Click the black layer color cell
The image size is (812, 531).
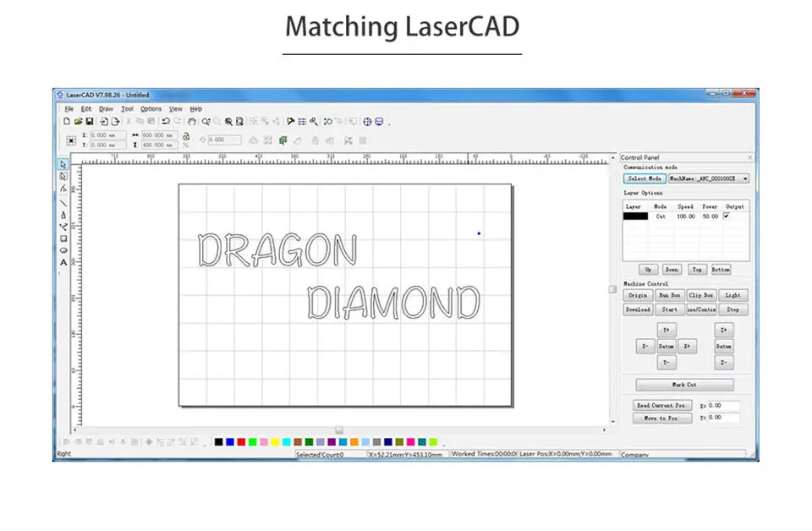tap(635, 216)
